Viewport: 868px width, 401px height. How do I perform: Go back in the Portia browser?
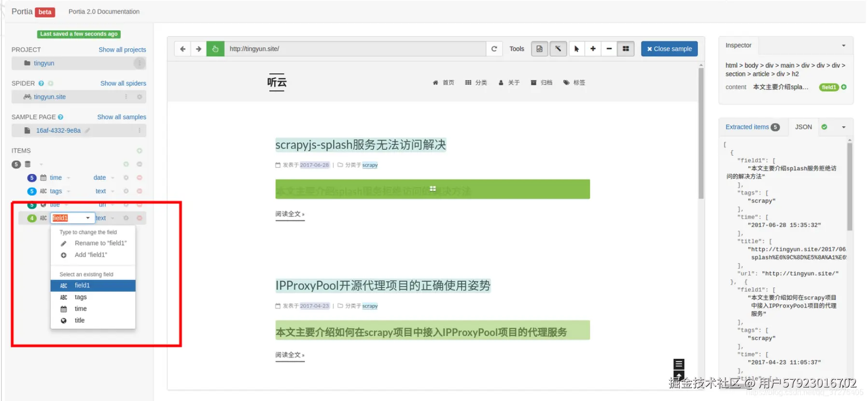[x=182, y=49]
